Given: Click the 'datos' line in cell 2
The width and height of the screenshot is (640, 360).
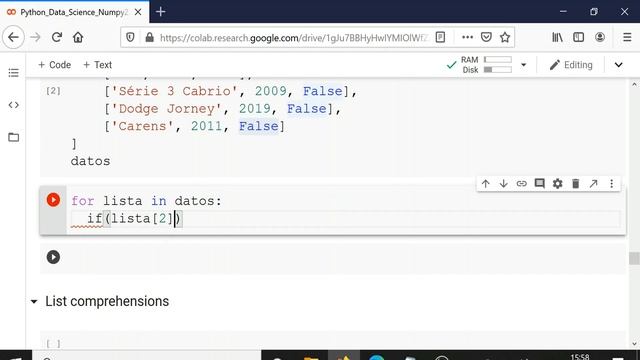Looking at the screenshot, I should pos(90,161).
